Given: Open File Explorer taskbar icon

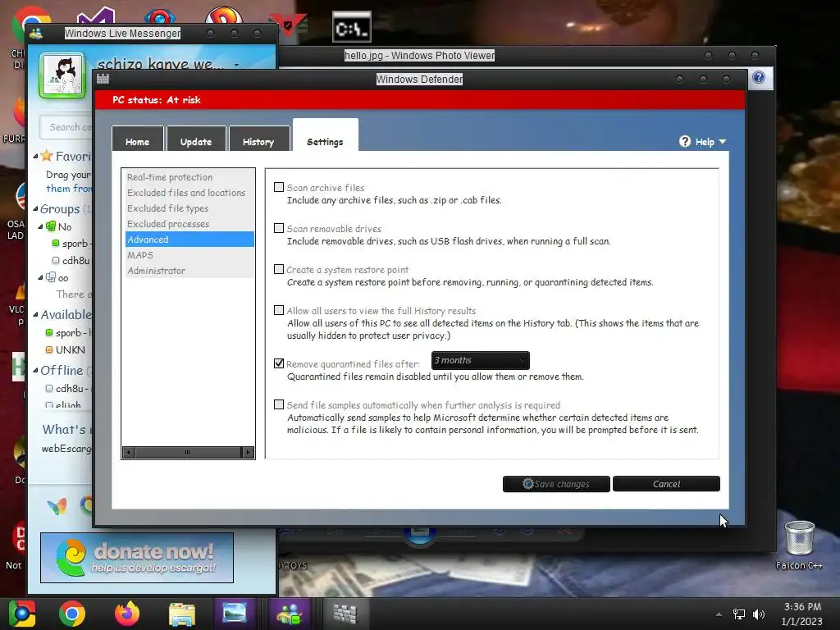Looking at the screenshot, I should (182, 614).
